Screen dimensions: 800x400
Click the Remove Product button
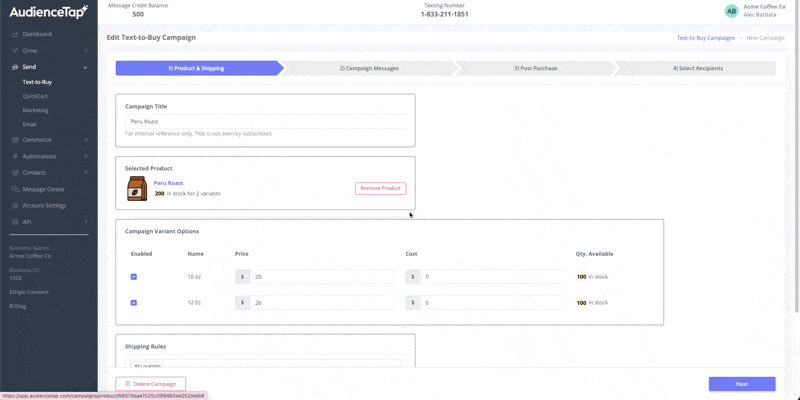(x=380, y=188)
